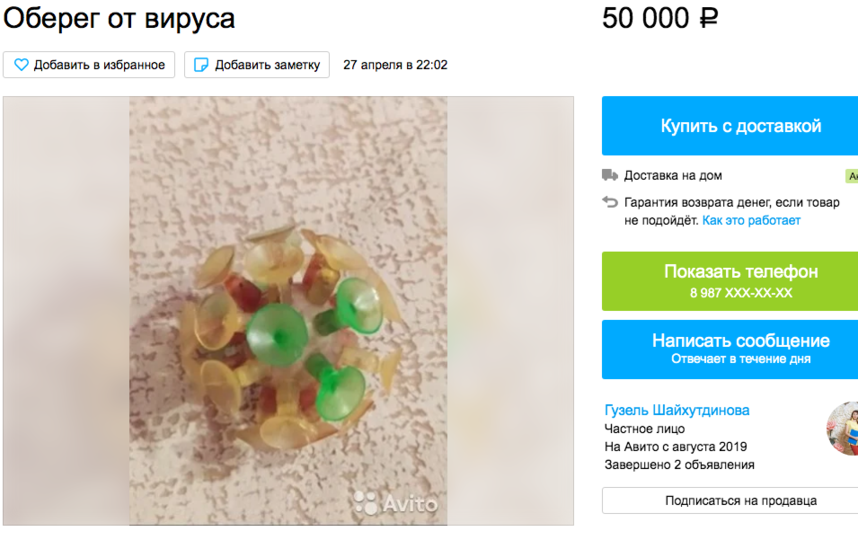The image size is (858, 540).
Task: Open seller profile Гузель Шайхутдинова
Action: point(677,410)
